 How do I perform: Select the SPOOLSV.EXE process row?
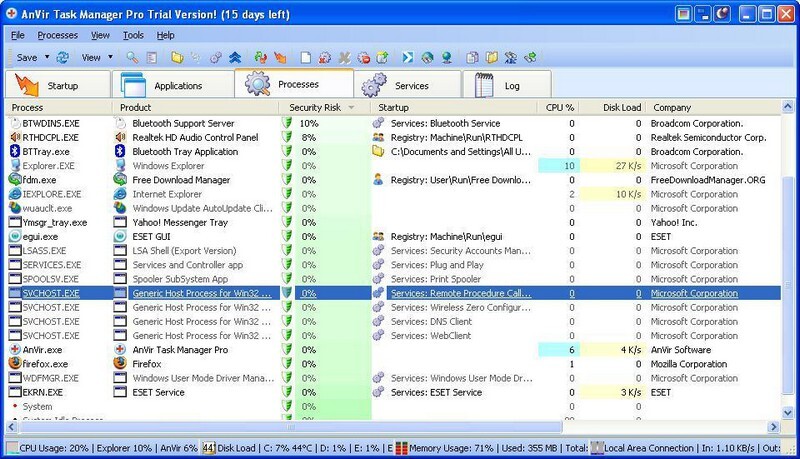click(393, 279)
